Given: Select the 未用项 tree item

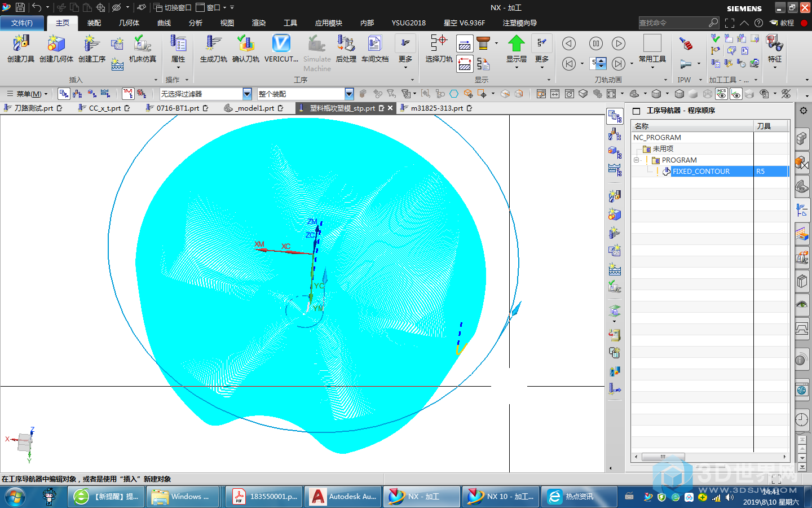Looking at the screenshot, I should (663, 149).
